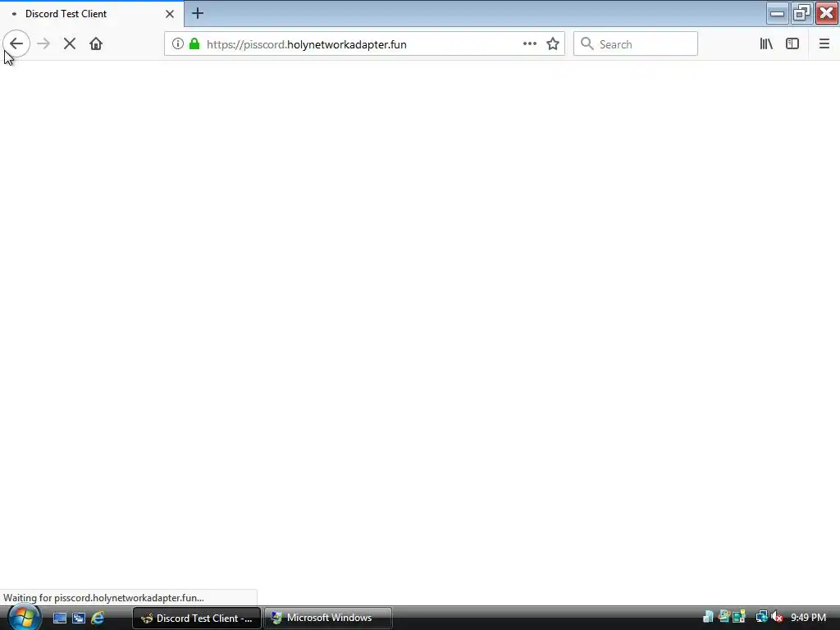Screen dimensions: 840x630
Task: Click the Show Desktop quick launch icon
Action: click(x=59, y=619)
